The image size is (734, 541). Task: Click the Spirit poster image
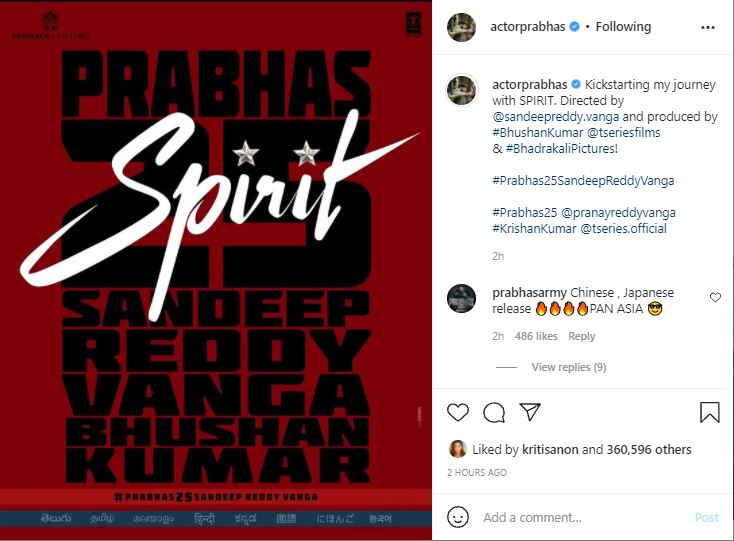(216, 270)
